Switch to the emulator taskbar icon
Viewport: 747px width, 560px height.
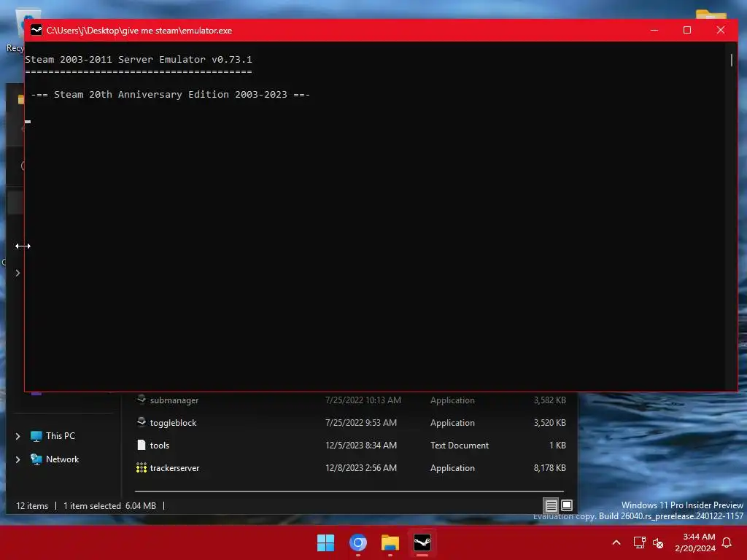(422, 542)
